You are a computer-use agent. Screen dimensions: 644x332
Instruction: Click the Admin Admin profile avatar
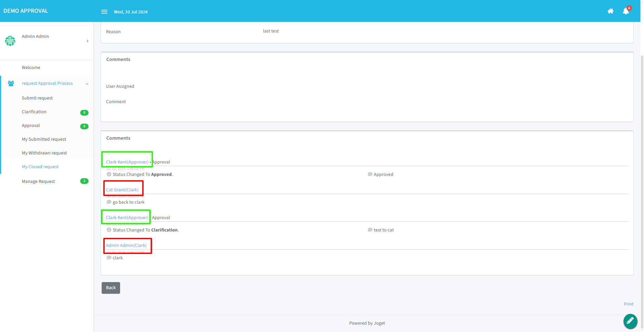click(x=10, y=41)
